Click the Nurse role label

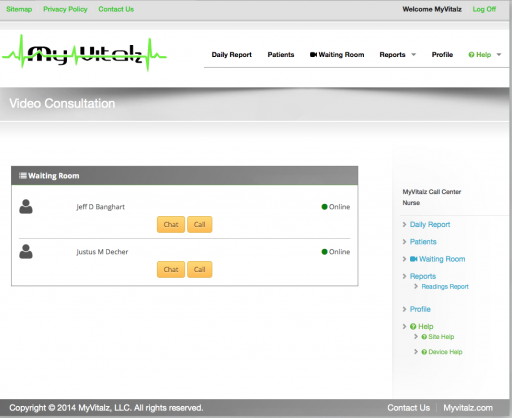tap(411, 203)
